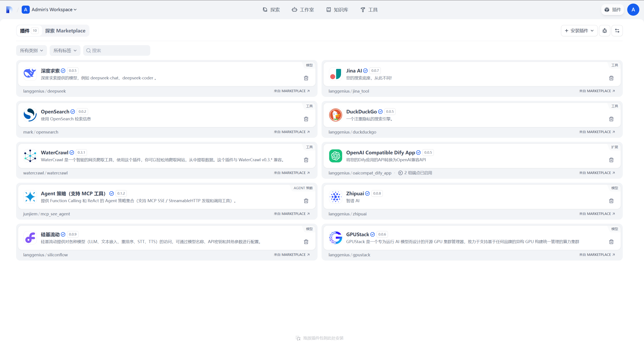Go to 工作室 in top navigation
644x346 pixels.
click(303, 9)
